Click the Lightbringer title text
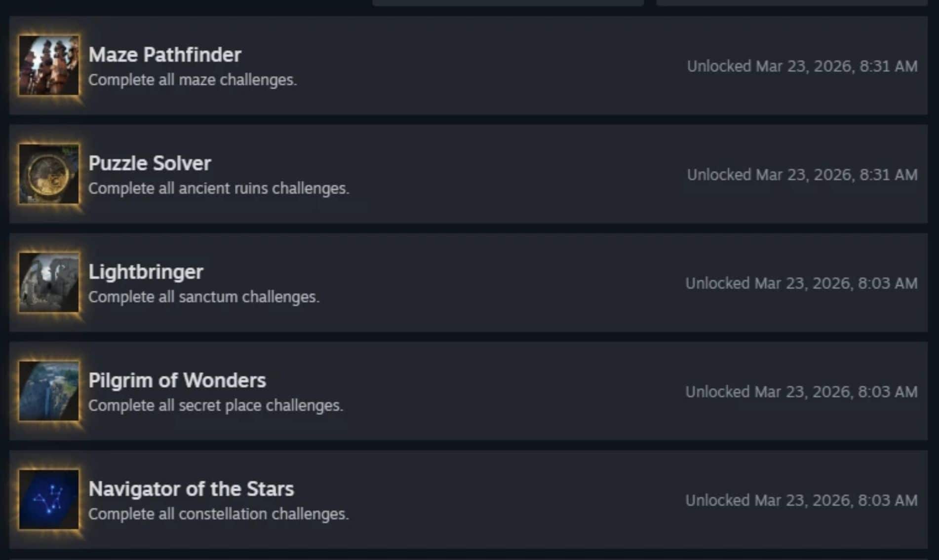The image size is (939, 560). (x=147, y=271)
